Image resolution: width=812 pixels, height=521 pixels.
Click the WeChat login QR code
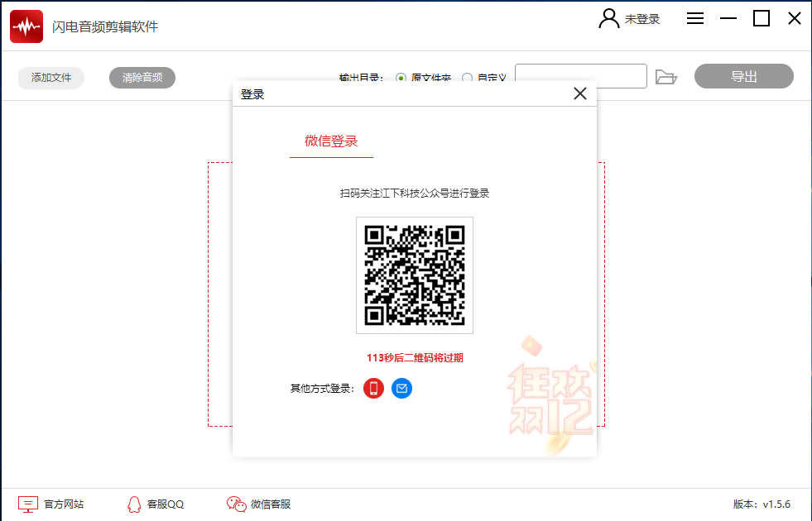point(414,275)
